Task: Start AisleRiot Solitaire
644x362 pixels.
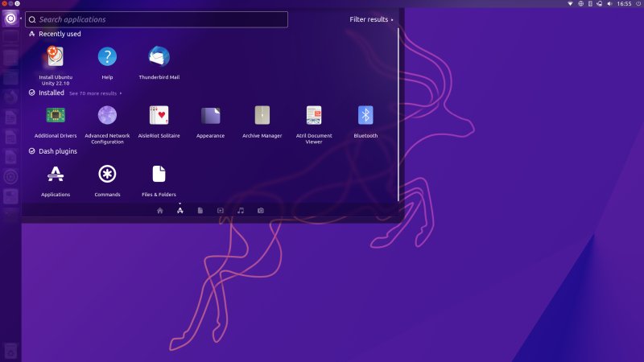Action: [x=159, y=121]
